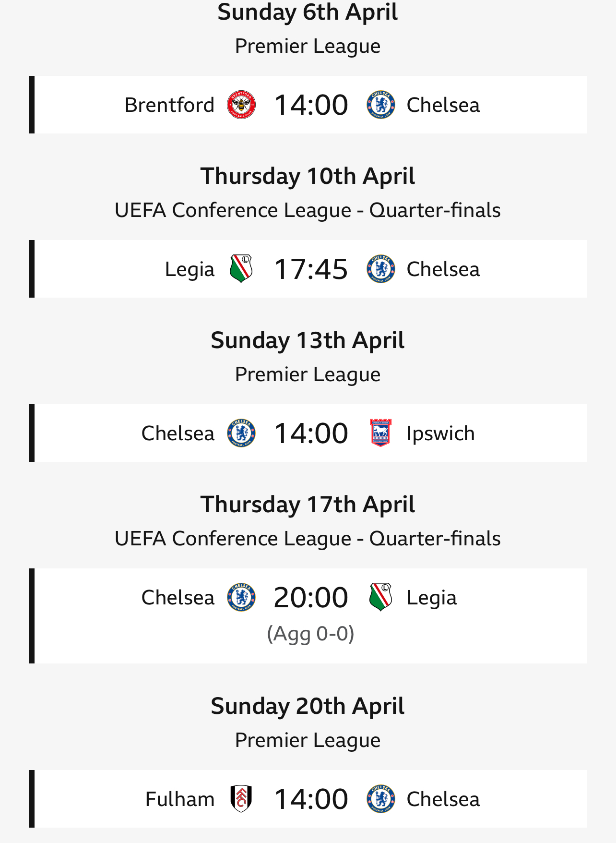Select the 20:00 Chelsea v Legia kickoff time
Image resolution: width=616 pixels, height=843 pixels.
tap(311, 598)
